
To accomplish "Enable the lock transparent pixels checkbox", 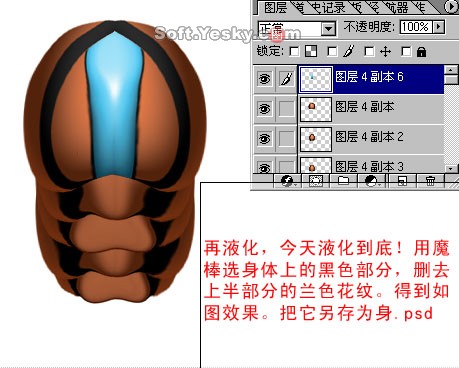I will [x=294, y=52].
